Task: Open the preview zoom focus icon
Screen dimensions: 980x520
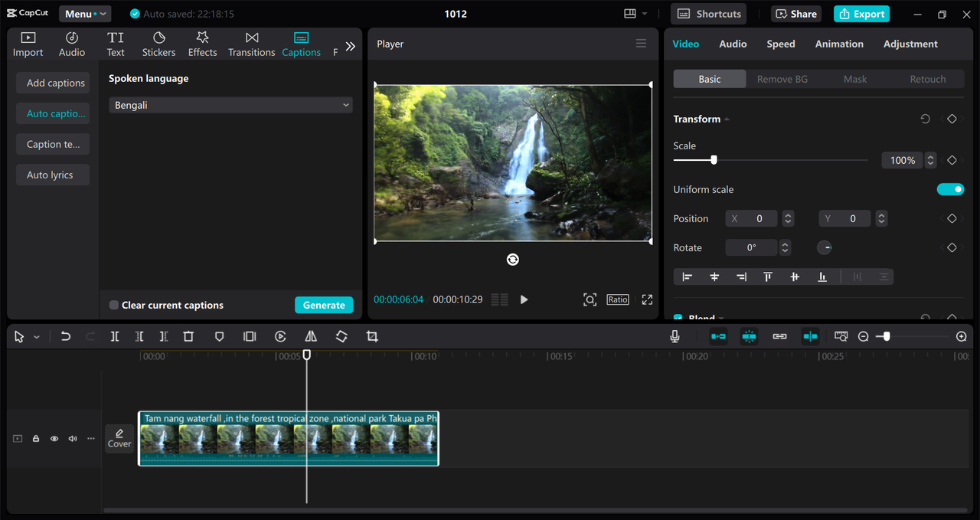Action: coord(590,299)
